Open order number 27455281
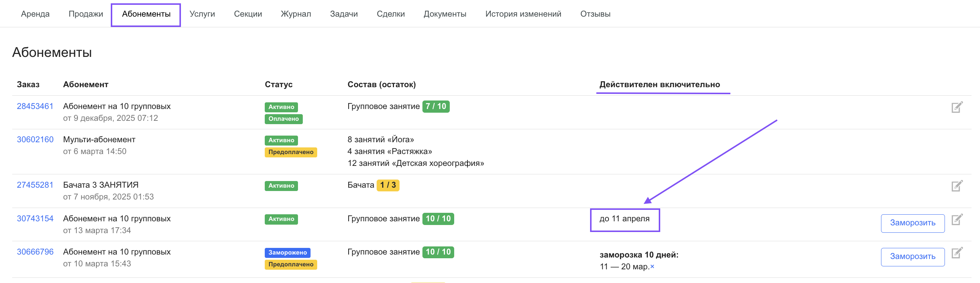 [x=35, y=185]
